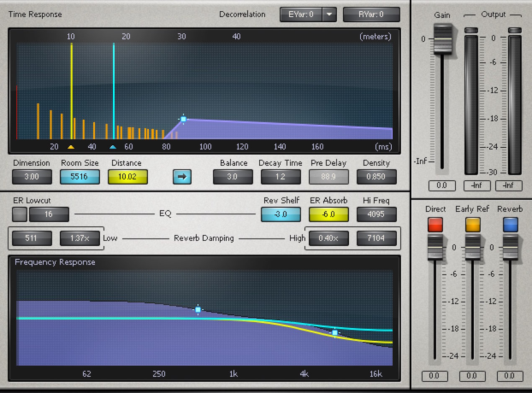The height and width of the screenshot is (393, 532).
Task: Toggle the orange Early Ref button
Action: coord(473,225)
